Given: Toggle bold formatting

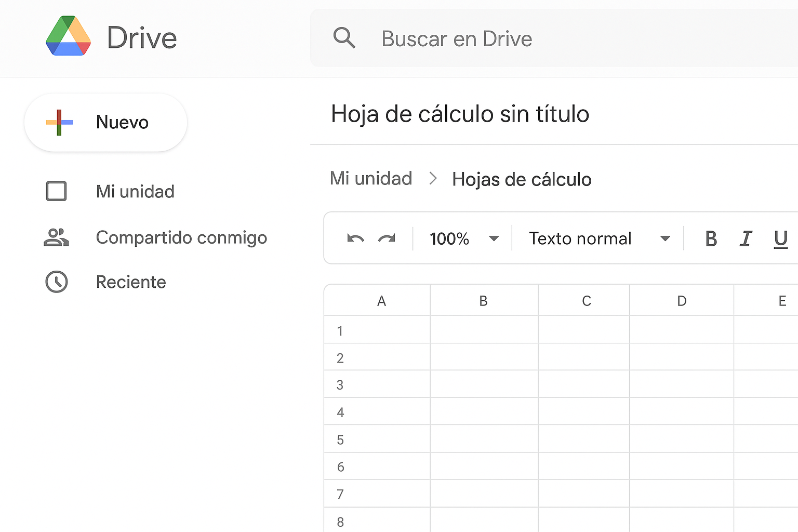Looking at the screenshot, I should pyautogui.click(x=711, y=239).
